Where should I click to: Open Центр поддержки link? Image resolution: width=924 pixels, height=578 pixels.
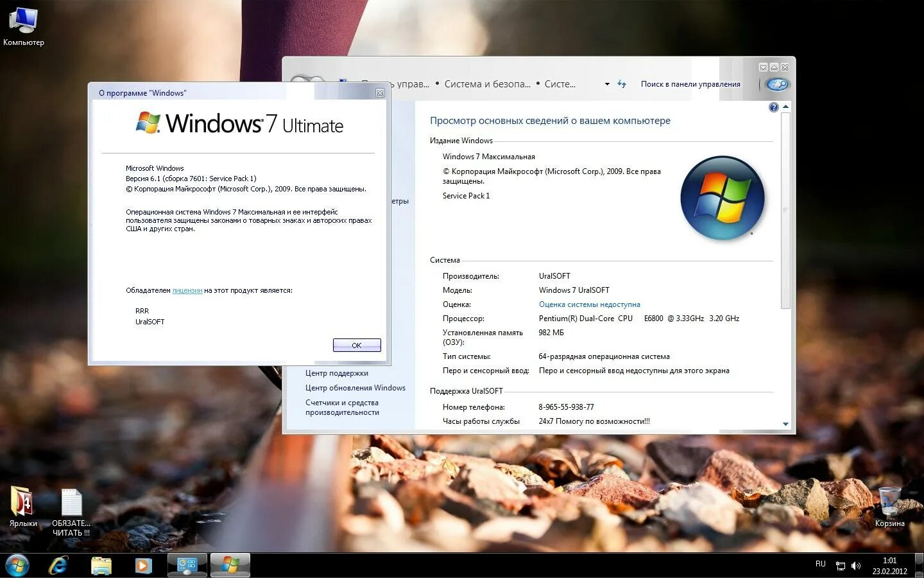[337, 373]
